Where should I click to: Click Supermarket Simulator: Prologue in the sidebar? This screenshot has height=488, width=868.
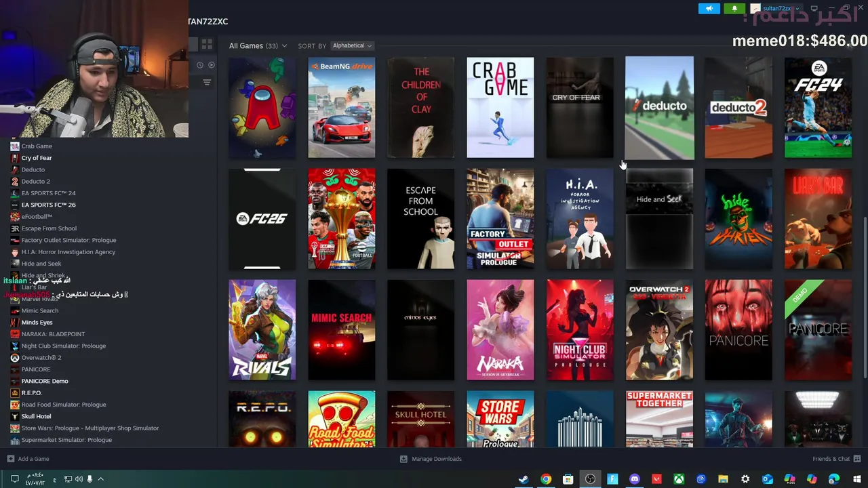(66, 440)
